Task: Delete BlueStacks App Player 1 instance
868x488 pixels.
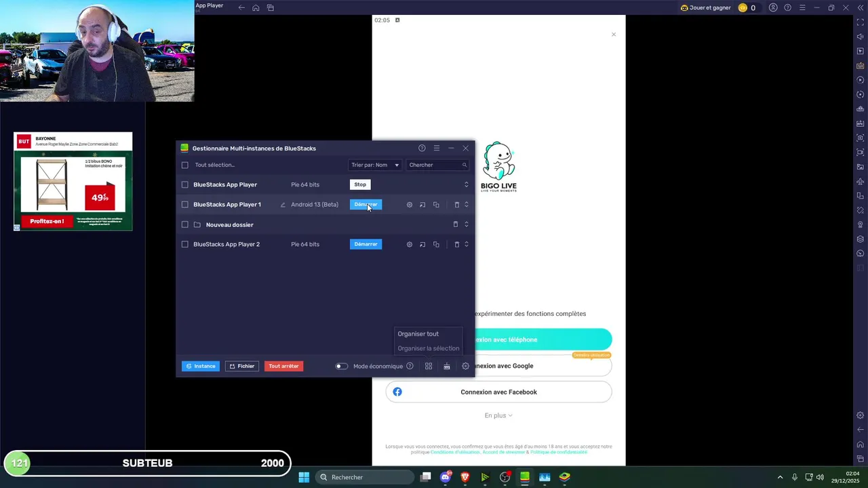Action: click(456, 205)
